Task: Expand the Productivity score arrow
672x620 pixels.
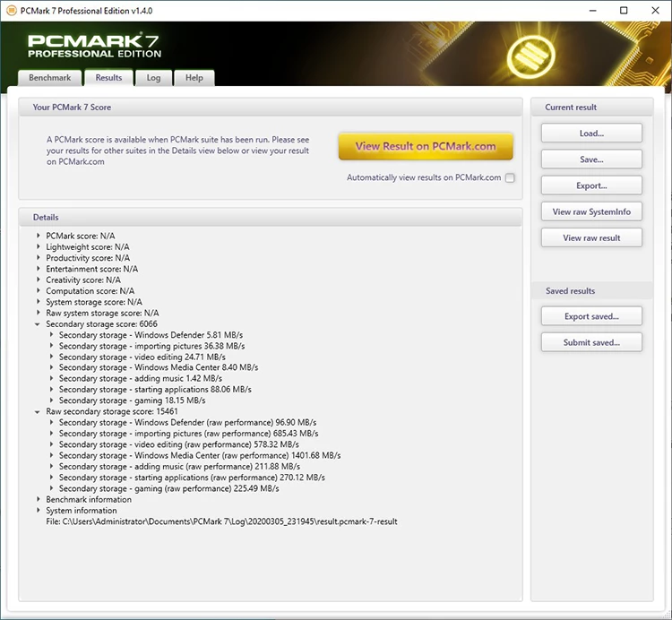Action: [39, 257]
